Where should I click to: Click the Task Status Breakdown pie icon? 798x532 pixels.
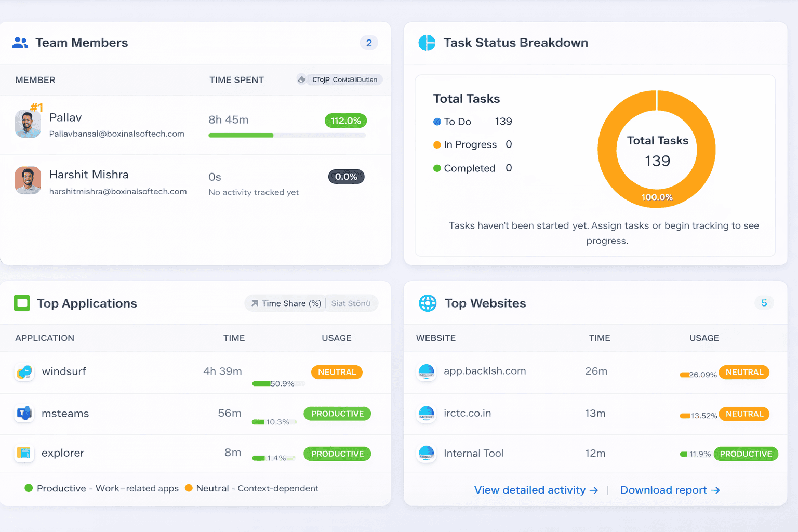tap(427, 43)
